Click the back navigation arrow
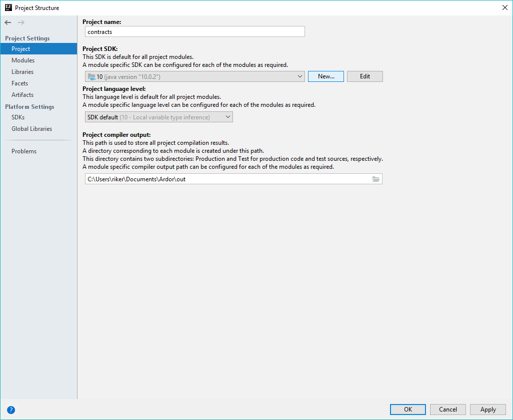 pos(8,22)
